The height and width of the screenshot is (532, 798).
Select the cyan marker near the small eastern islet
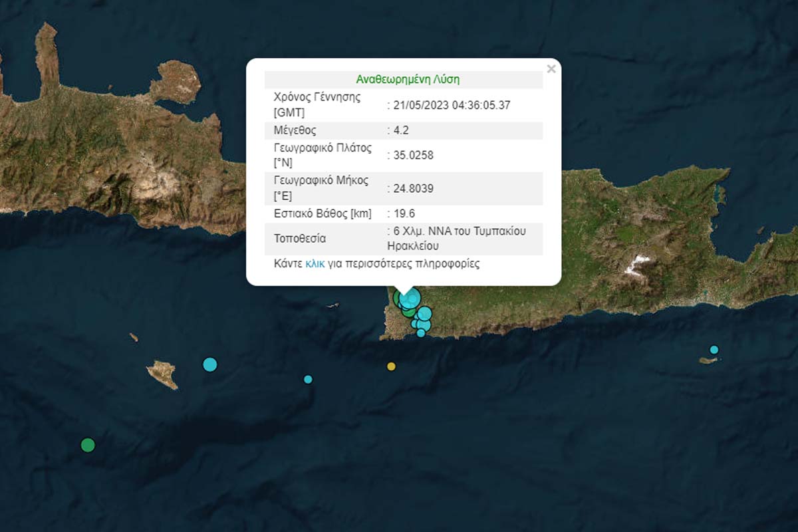pos(714,350)
